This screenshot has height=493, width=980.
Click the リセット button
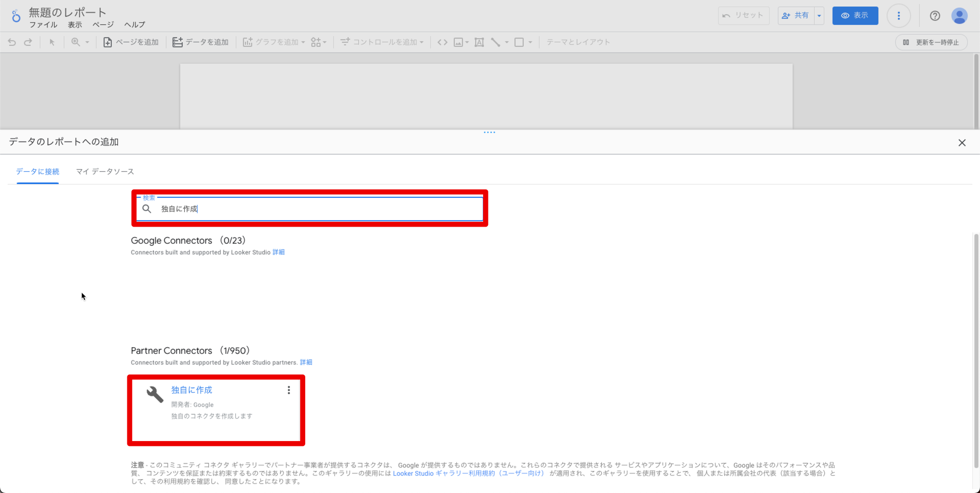pos(743,16)
